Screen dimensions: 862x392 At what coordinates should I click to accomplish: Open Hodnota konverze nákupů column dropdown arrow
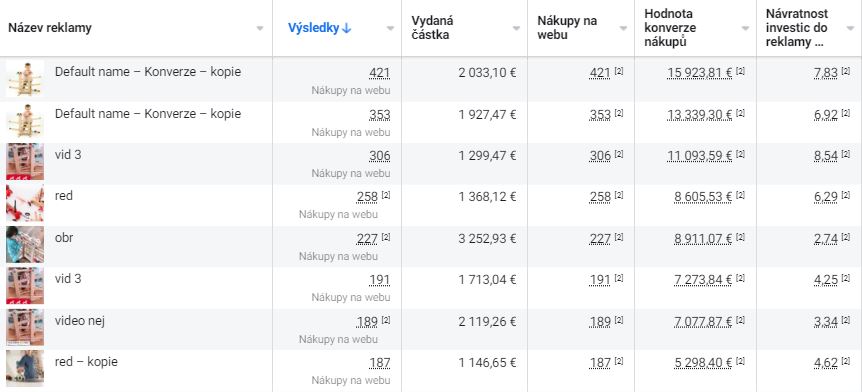click(745, 29)
